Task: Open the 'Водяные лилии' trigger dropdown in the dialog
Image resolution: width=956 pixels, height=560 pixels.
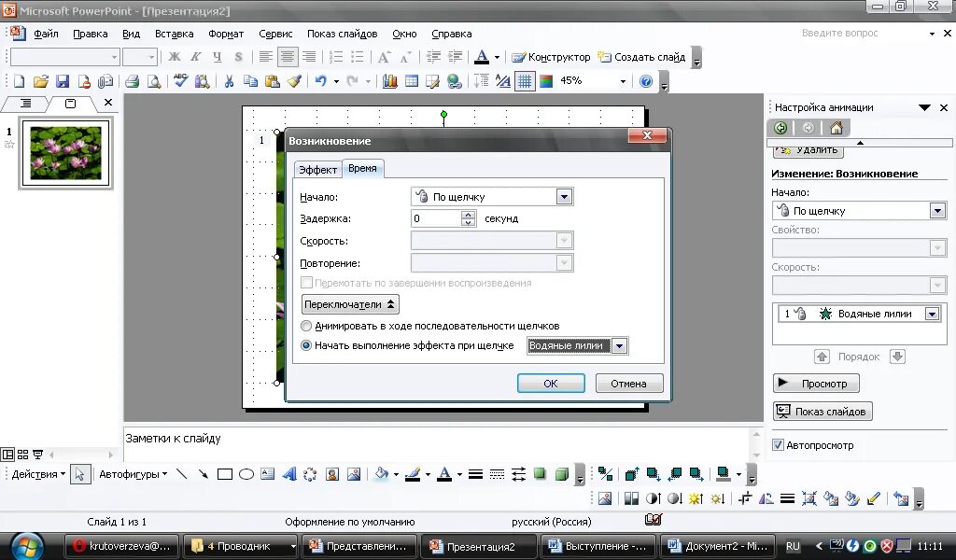Action: (x=620, y=346)
